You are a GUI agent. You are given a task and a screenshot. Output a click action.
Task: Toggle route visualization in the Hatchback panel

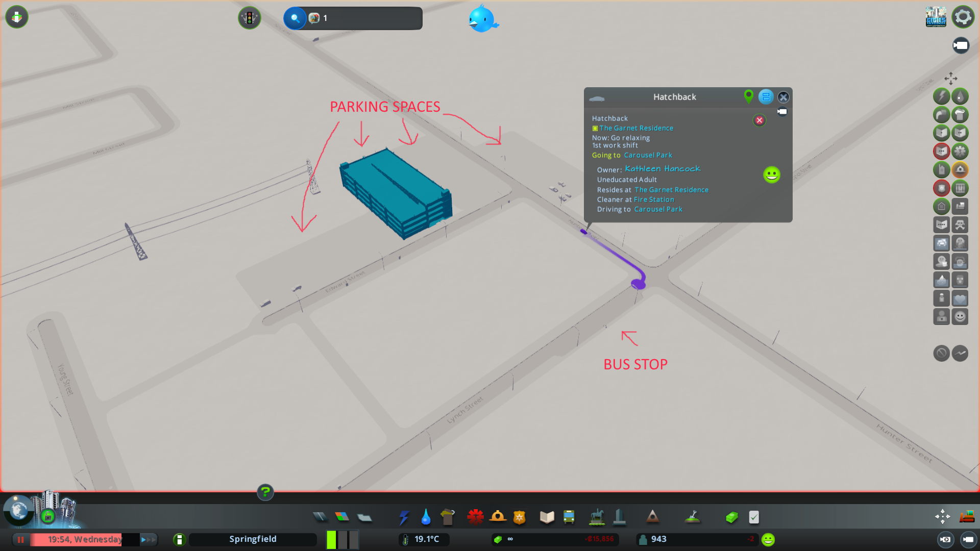(766, 97)
